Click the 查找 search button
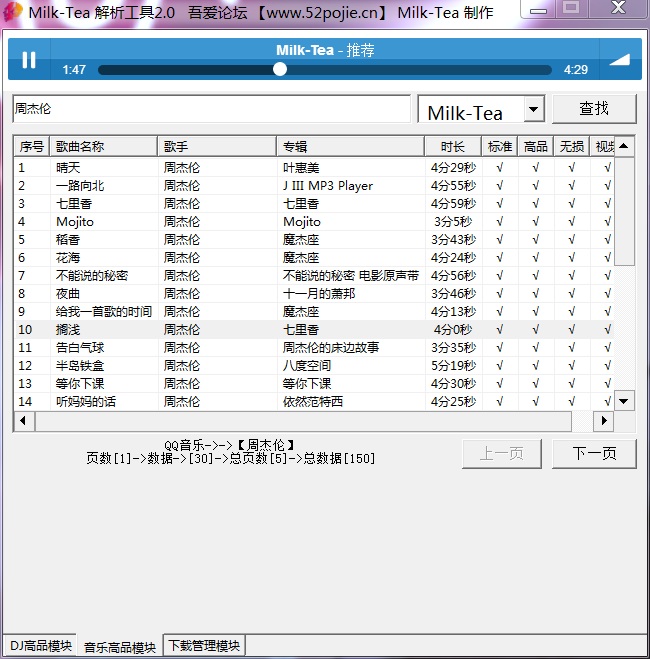This screenshot has height=659, width=650. 594,109
